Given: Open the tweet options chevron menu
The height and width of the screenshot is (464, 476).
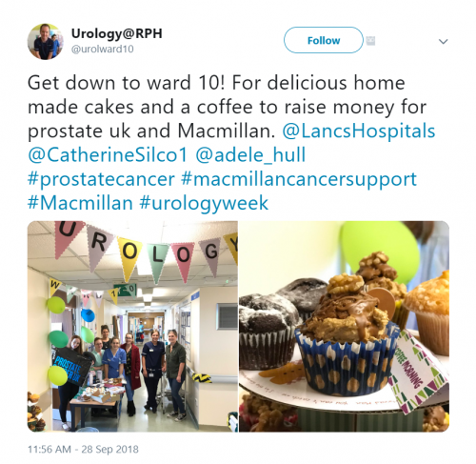Looking at the screenshot, I should (443, 42).
